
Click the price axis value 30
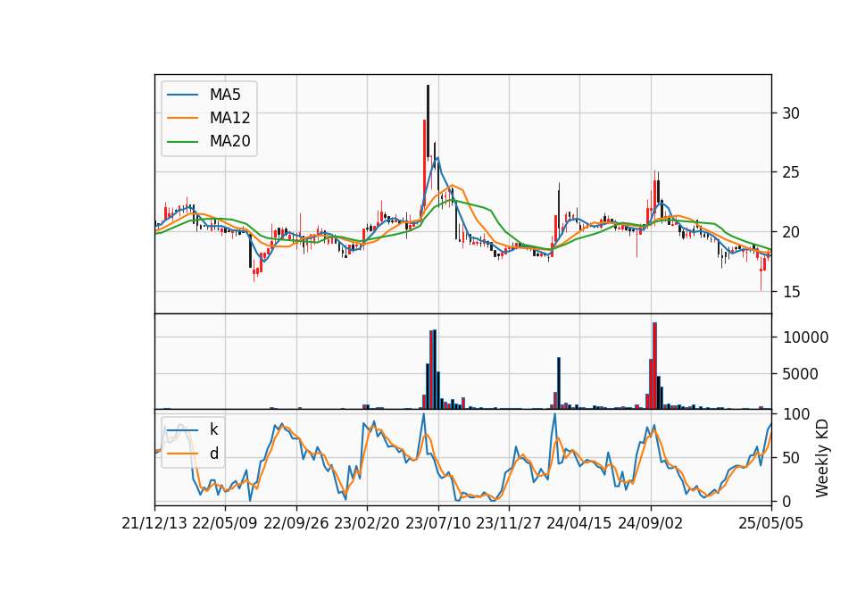tap(791, 113)
